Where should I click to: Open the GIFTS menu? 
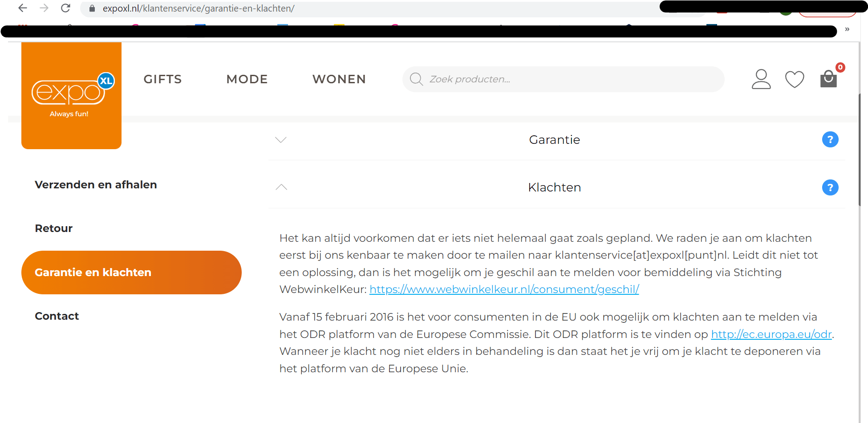point(162,79)
